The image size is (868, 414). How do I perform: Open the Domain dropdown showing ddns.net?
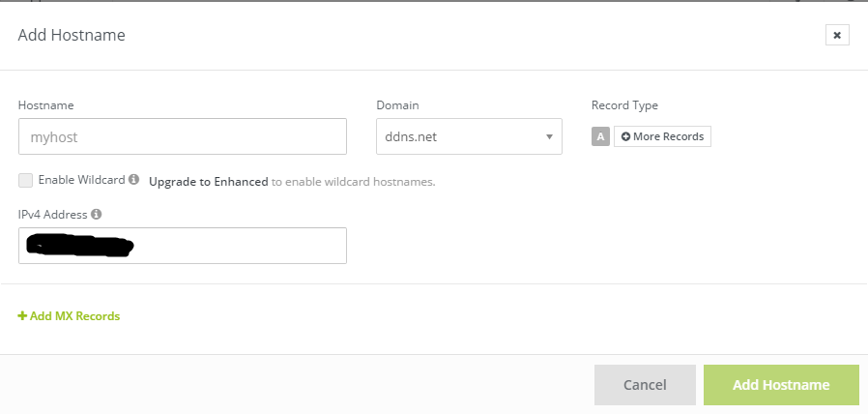[459, 136]
